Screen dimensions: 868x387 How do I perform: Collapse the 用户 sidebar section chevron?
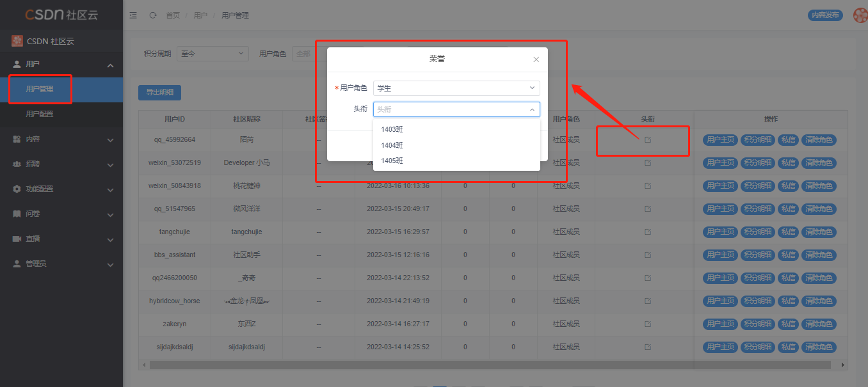110,65
